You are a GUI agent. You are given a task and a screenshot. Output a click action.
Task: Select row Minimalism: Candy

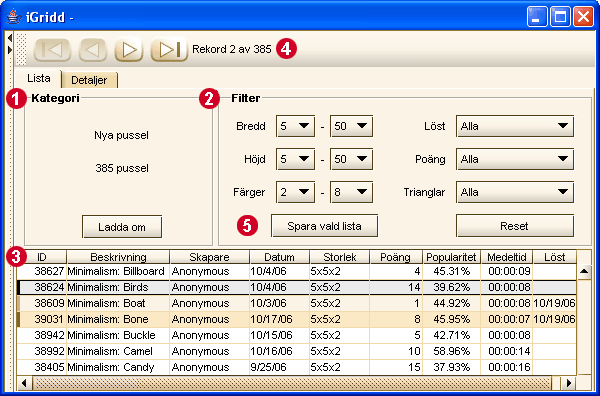[x=297, y=367]
